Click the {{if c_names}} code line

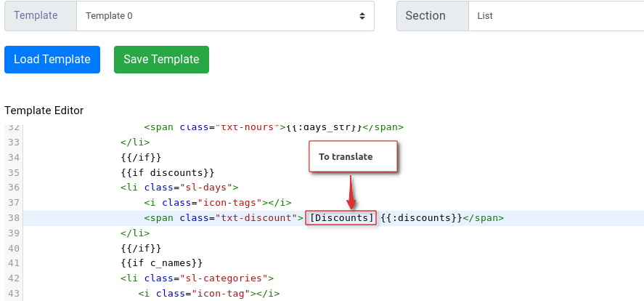[x=162, y=263]
